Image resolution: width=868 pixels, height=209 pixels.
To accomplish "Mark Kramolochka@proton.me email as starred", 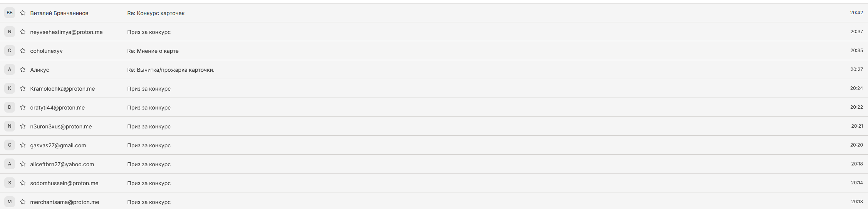I will coord(23,89).
